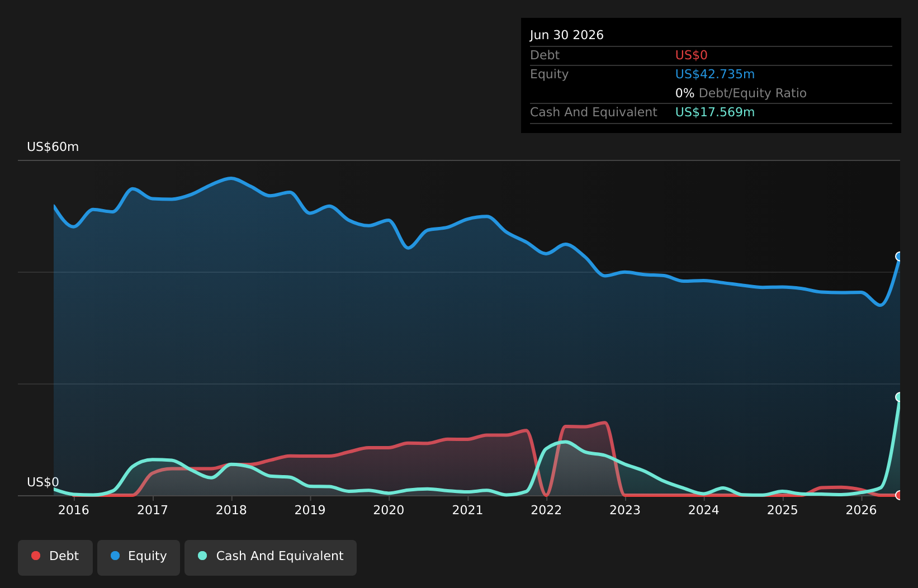
Task: Click the 2018 x-axis label
Action: (x=231, y=510)
